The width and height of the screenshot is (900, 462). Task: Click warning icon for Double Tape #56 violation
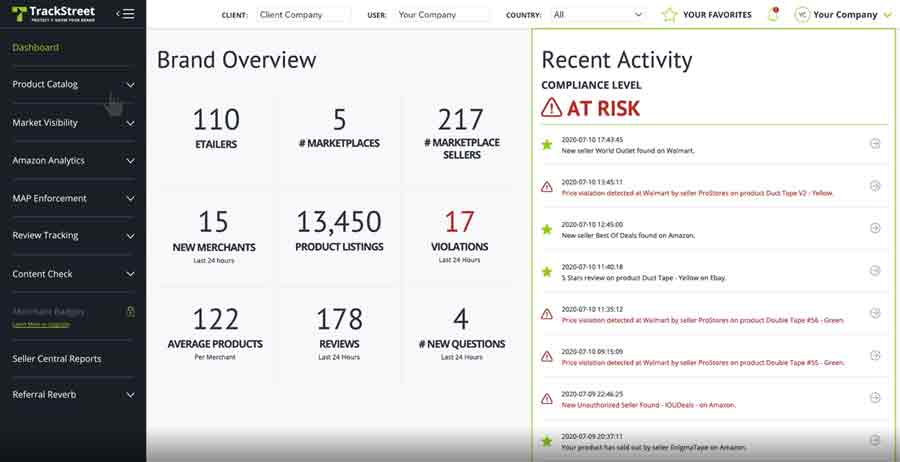(x=546, y=314)
